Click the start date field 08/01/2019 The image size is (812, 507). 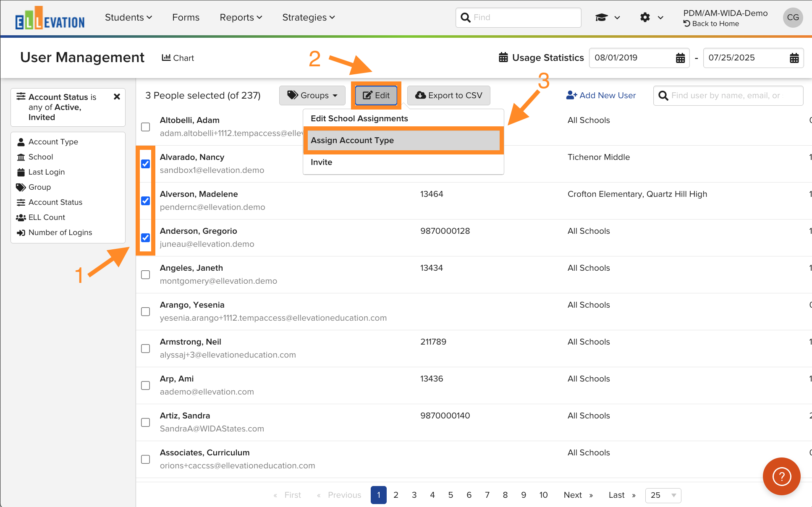pyautogui.click(x=639, y=58)
